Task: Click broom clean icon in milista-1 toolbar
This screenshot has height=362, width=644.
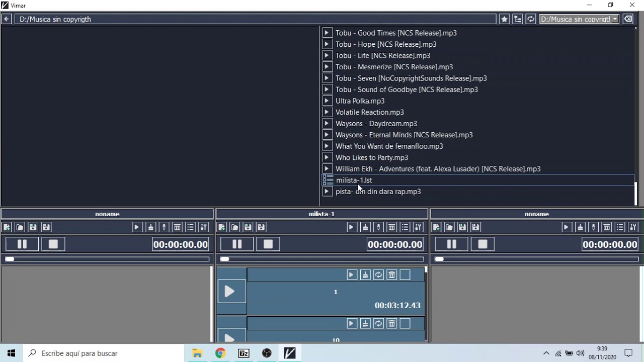Action: pos(365,227)
